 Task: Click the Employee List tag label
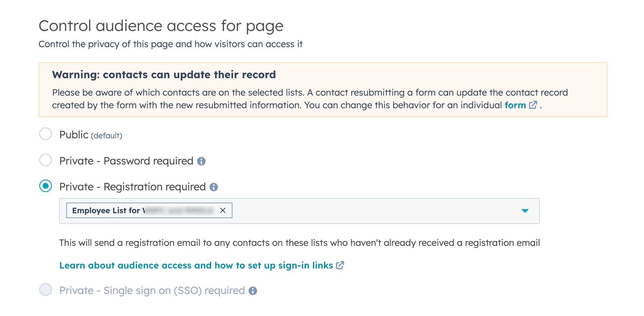pos(107,211)
